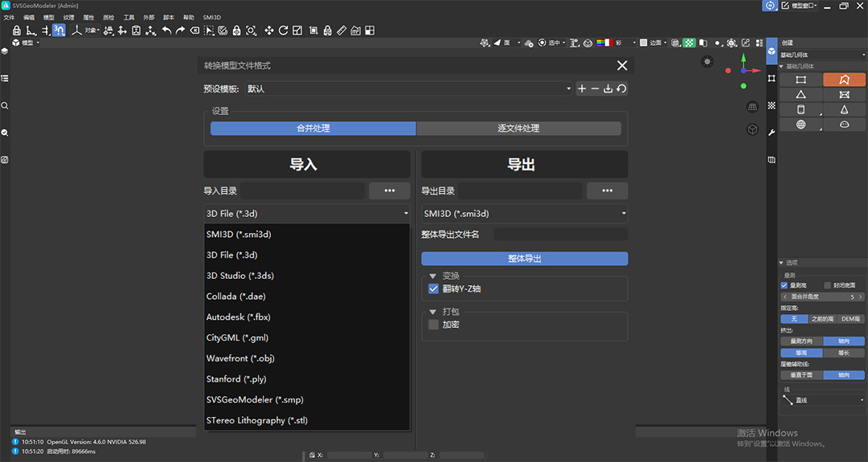Image resolution: width=868 pixels, height=462 pixels.
Task: Toggle the green checkerboard texture display
Action: click(690, 43)
